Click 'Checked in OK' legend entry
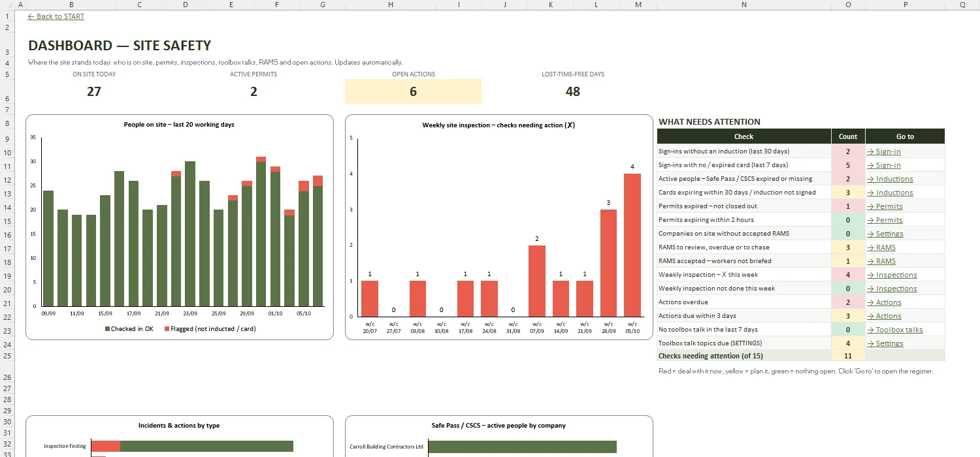Screen dimensions: 980x457 coord(129,329)
